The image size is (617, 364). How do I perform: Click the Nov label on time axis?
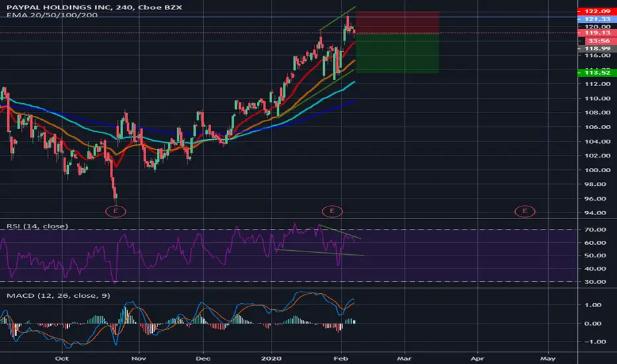(138, 359)
